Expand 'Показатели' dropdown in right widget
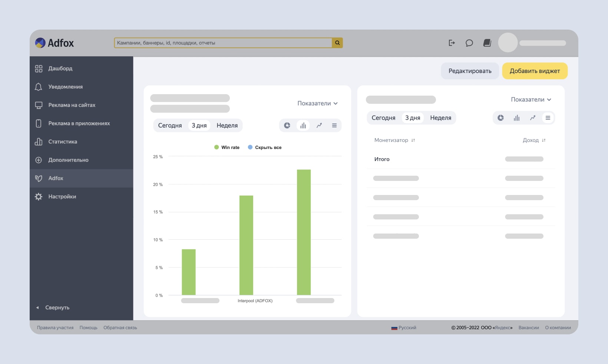The width and height of the screenshot is (608, 364). (x=531, y=100)
